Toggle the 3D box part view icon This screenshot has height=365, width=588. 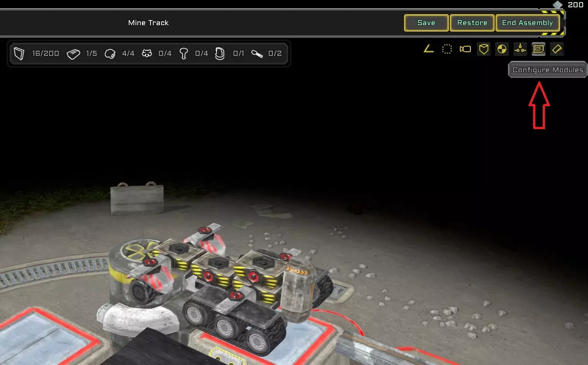click(484, 49)
